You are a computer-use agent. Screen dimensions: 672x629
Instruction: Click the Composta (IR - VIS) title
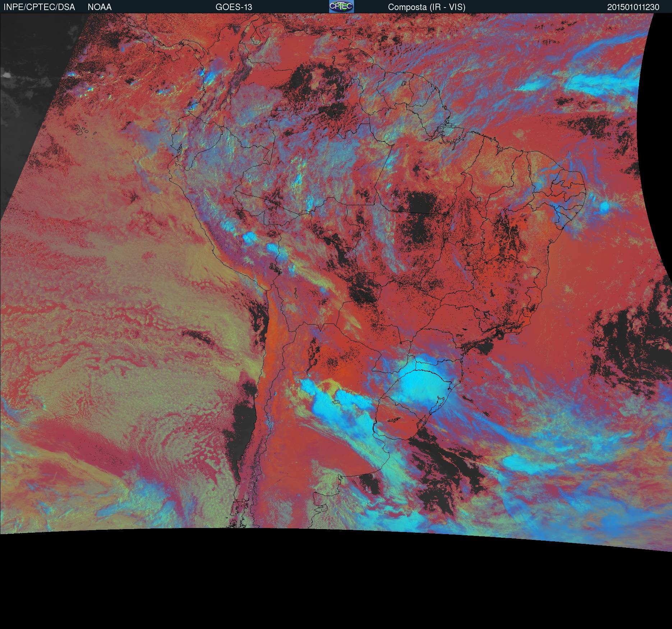point(427,7)
